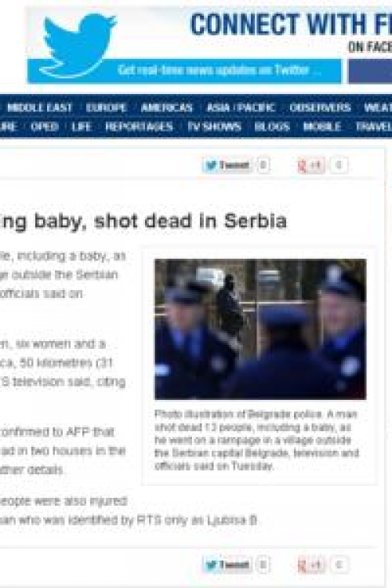Open the Oped page
392x588 pixels.
point(44,126)
